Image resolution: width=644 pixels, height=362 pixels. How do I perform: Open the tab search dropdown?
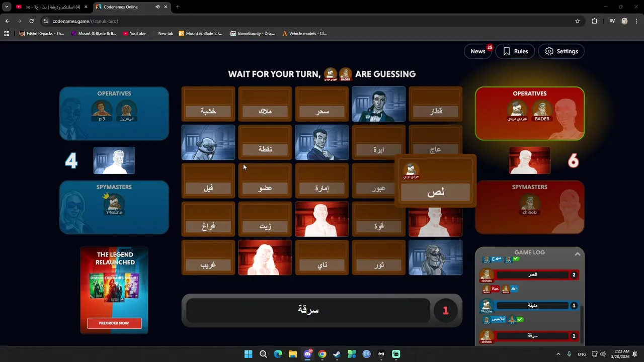pyautogui.click(x=7, y=7)
